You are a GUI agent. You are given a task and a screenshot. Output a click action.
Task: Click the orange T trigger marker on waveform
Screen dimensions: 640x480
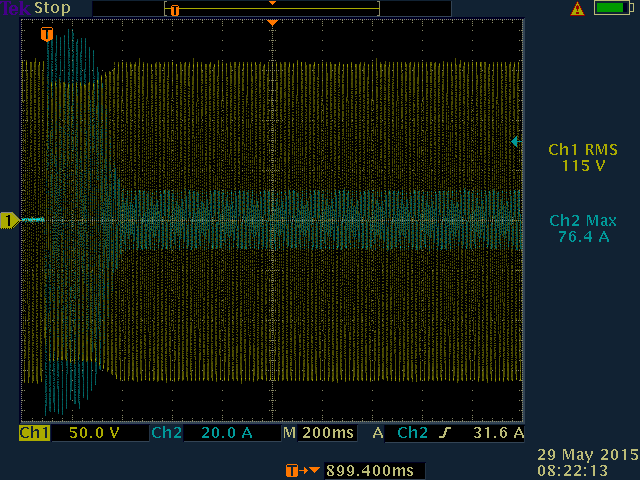(x=47, y=34)
